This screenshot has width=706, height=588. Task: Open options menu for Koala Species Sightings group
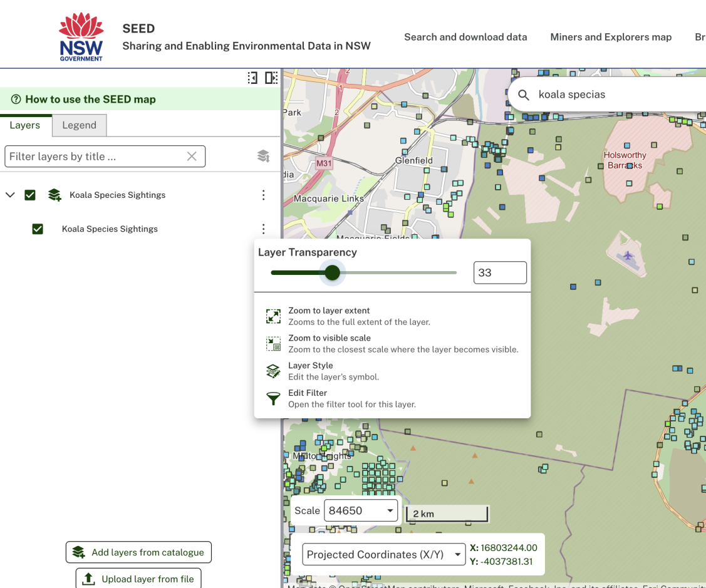pos(263,195)
